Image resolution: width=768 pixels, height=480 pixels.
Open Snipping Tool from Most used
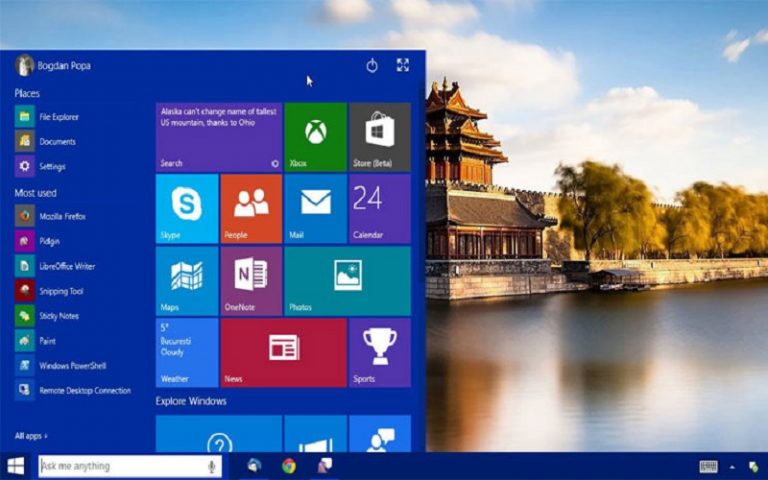[x=49, y=291]
